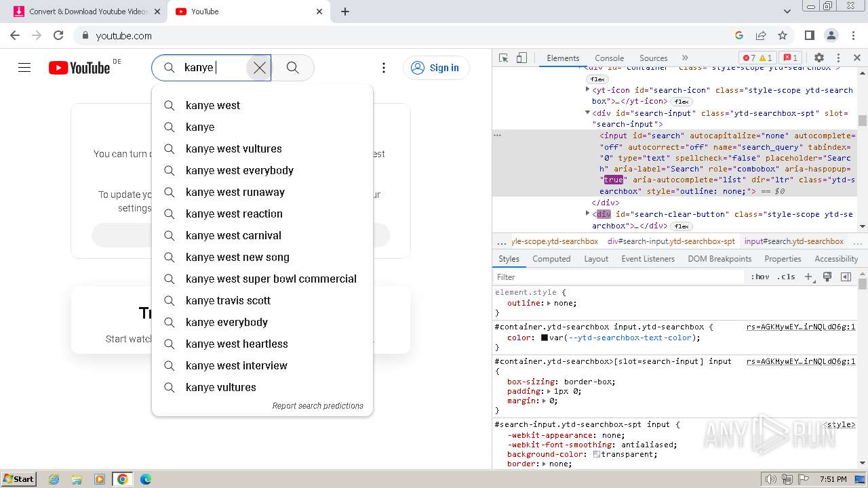Toggle the rendering emulations paintbrush icon

(x=827, y=277)
